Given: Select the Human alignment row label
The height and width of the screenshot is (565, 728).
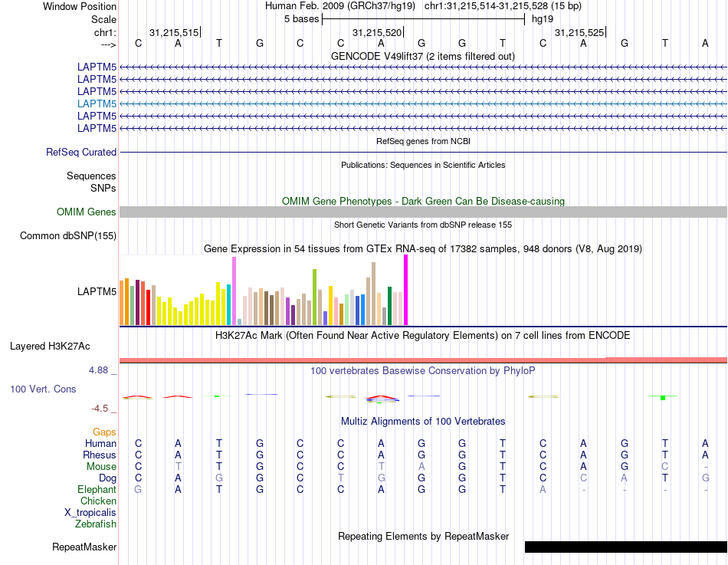Looking at the screenshot, I should point(100,443).
